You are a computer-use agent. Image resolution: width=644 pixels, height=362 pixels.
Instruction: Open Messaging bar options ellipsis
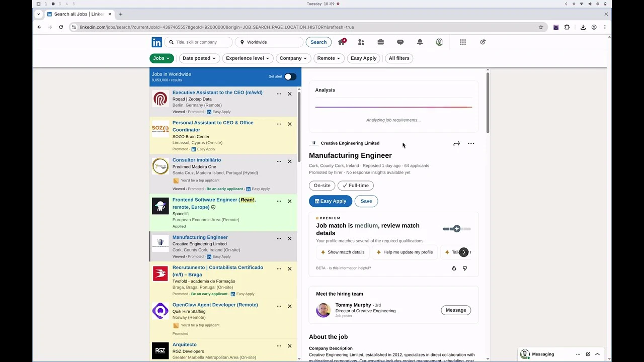click(578, 354)
